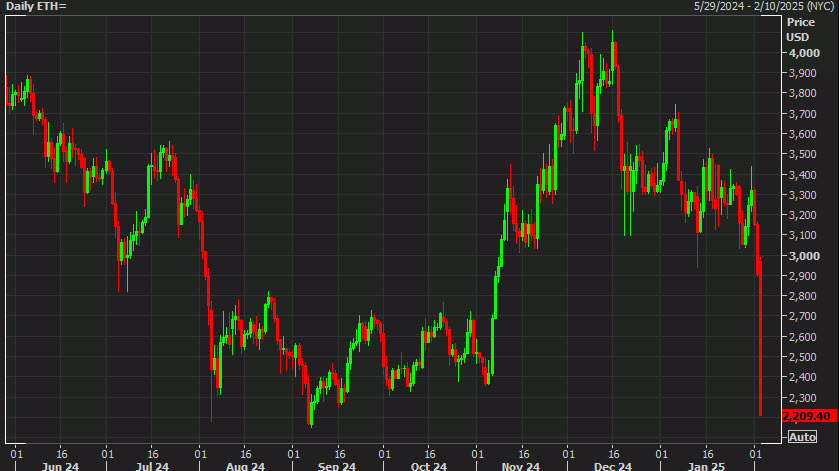Click the Oct 24 month label

tap(428, 465)
